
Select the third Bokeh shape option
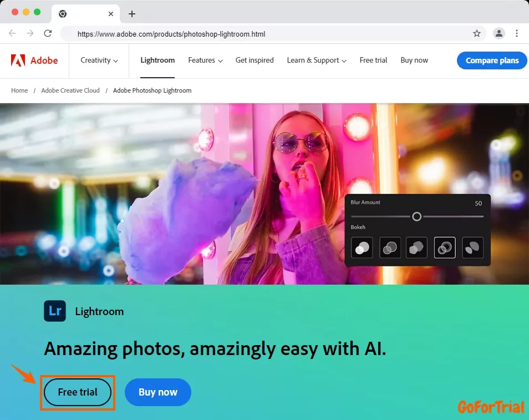tap(416, 247)
